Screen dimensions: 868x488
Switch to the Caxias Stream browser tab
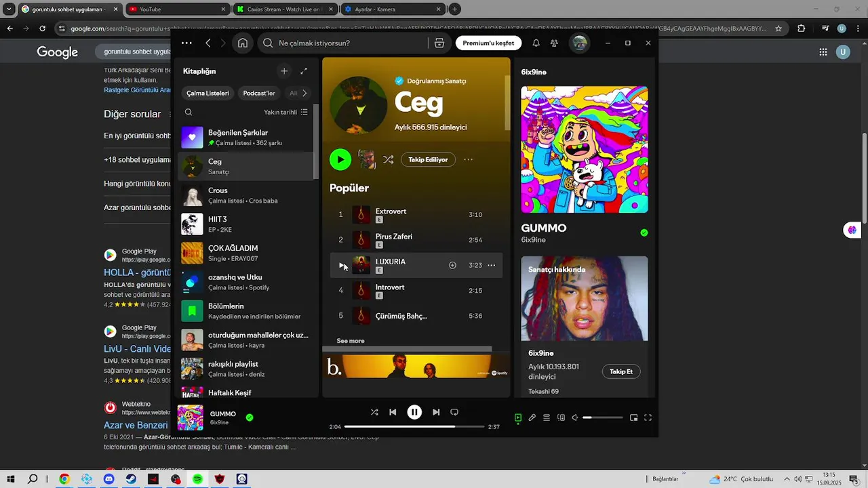tap(285, 9)
